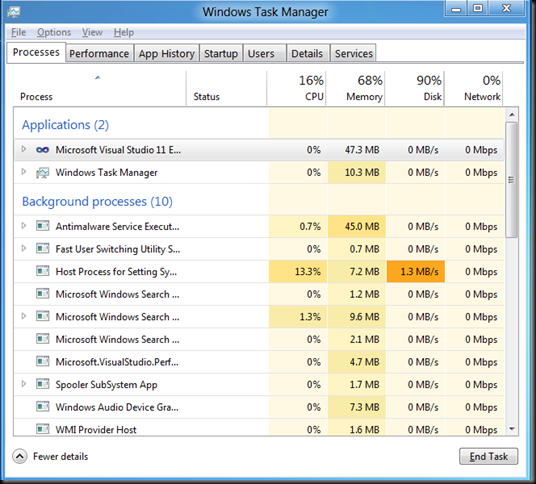Expand the Antimalware Service Executable row
Screen dimensions: 536x484
tap(24, 226)
